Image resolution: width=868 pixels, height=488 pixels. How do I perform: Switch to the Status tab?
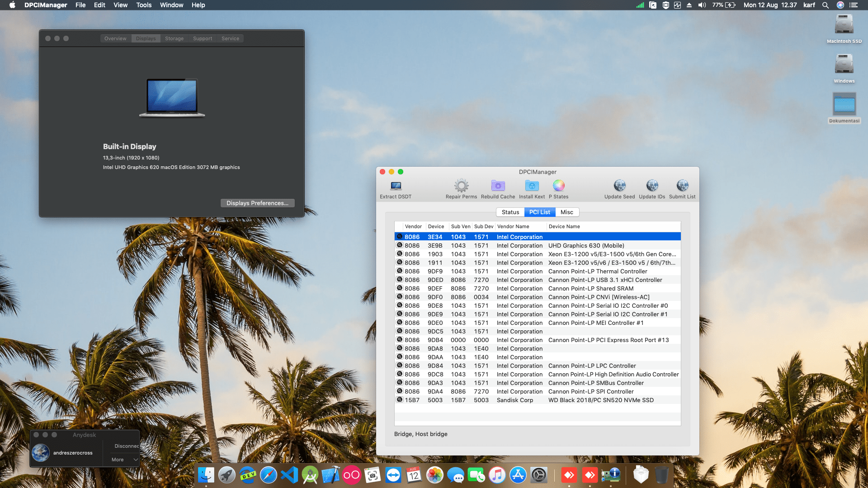[x=510, y=212]
